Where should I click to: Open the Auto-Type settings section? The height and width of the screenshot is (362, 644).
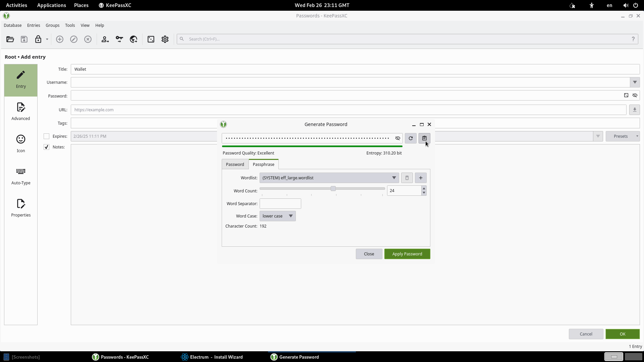[x=21, y=176]
